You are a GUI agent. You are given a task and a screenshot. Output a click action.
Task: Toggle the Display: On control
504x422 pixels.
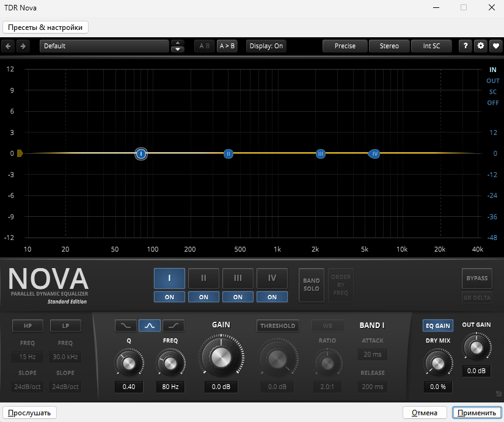[266, 46]
